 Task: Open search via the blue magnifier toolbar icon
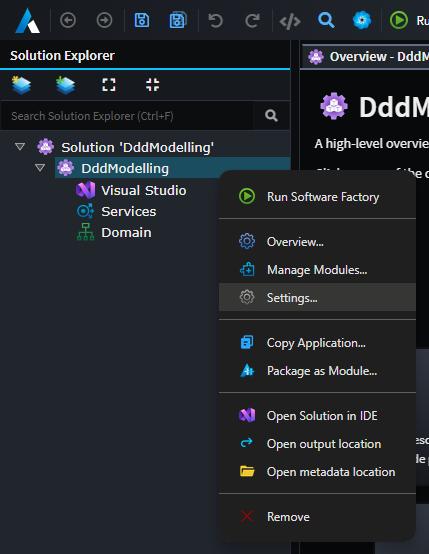coord(326,20)
